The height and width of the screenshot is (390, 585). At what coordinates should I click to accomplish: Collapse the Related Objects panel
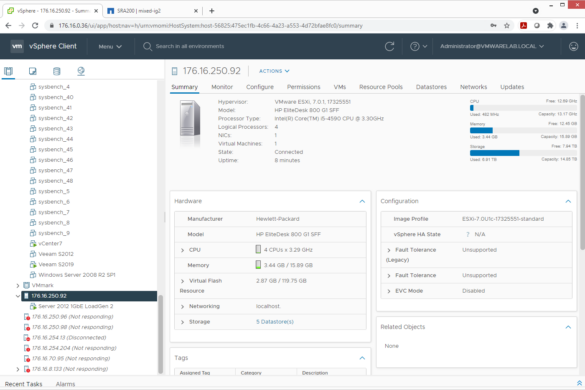tap(568, 327)
